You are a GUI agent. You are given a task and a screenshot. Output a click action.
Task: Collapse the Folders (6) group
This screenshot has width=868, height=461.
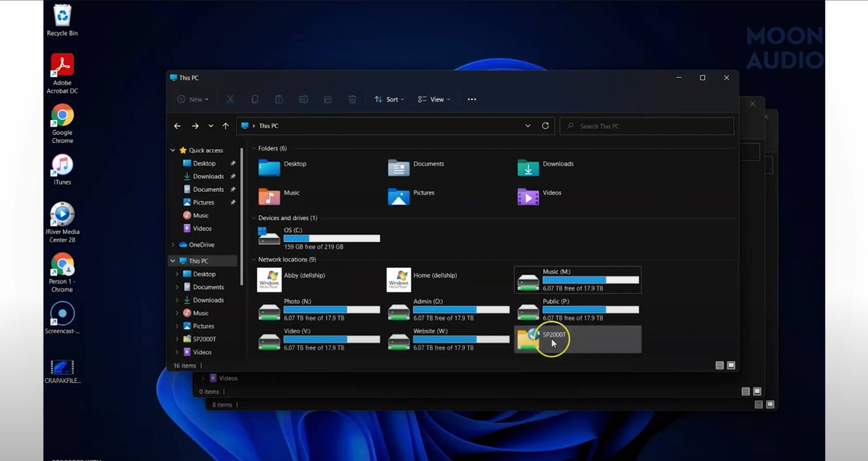[x=253, y=148]
